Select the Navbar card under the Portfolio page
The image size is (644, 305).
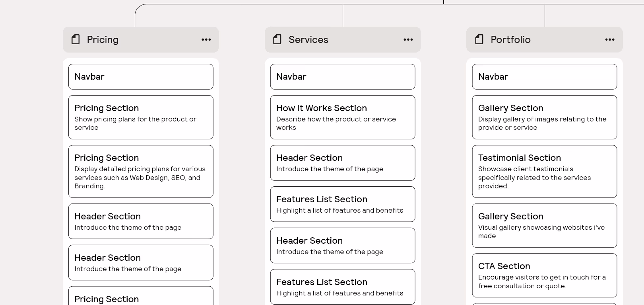coord(545,76)
